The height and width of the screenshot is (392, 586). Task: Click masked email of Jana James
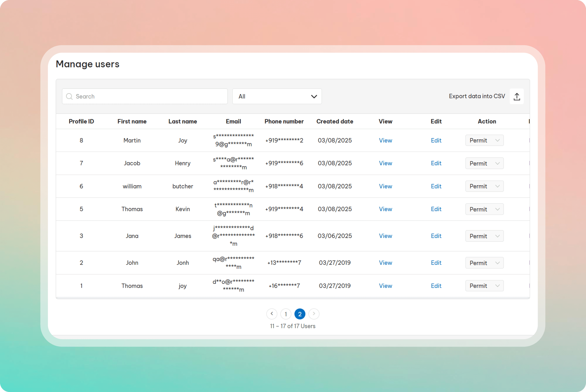coord(233,236)
